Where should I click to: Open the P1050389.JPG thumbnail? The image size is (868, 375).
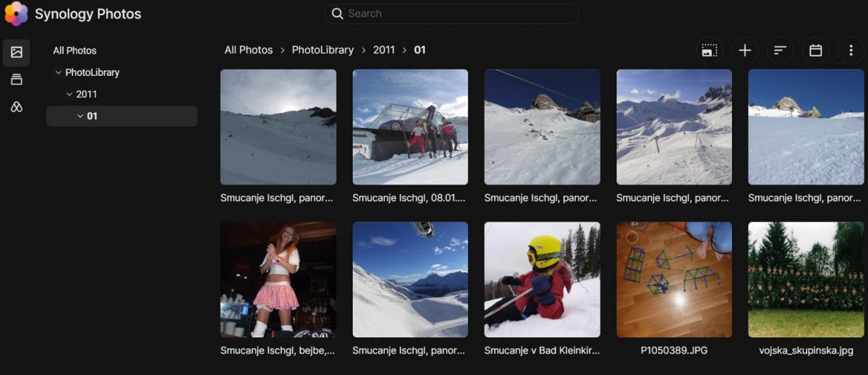coord(674,279)
